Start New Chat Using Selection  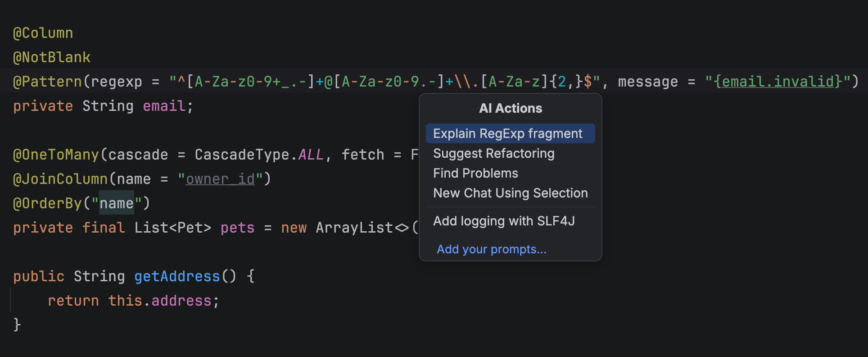click(510, 193)
